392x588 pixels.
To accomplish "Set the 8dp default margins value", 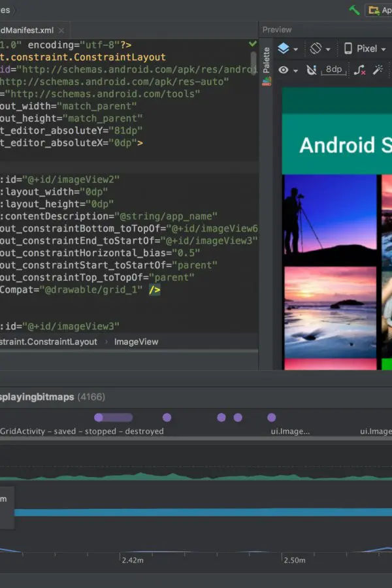I will click(x=333, y=70).
